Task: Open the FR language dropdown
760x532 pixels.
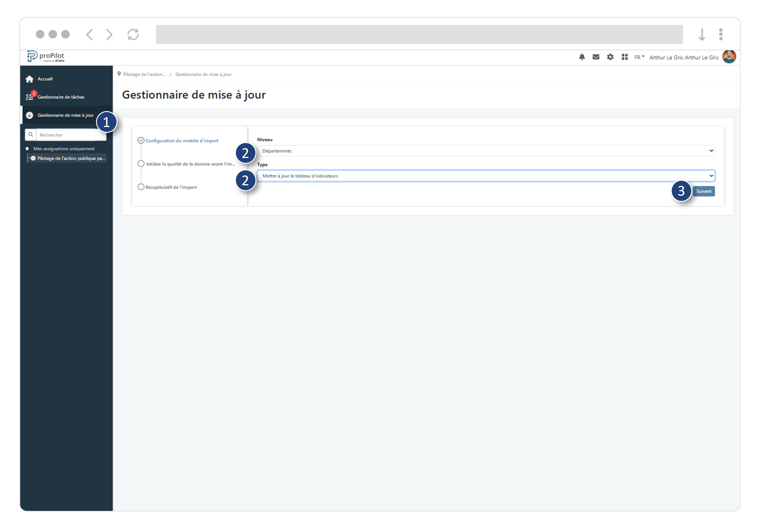Action: pos(639,58)
